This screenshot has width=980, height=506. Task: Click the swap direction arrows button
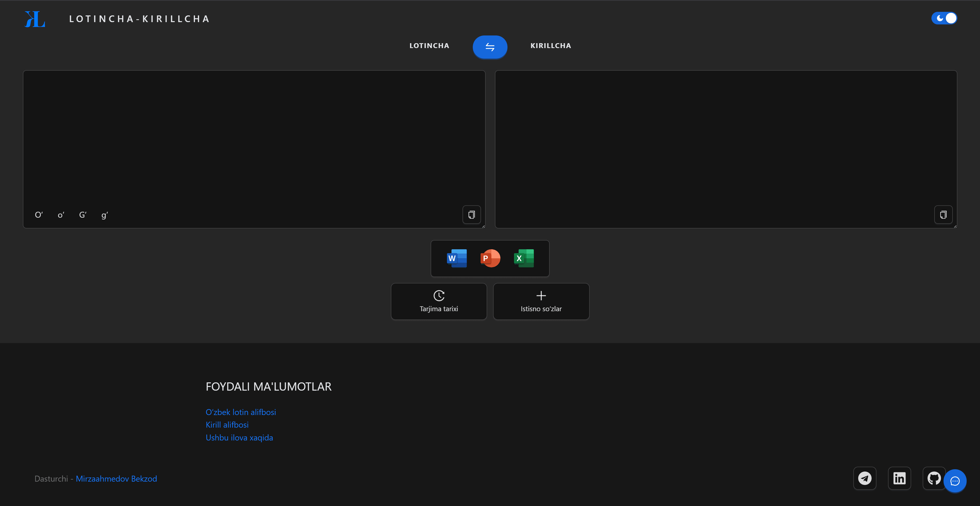tap(490, 47)
